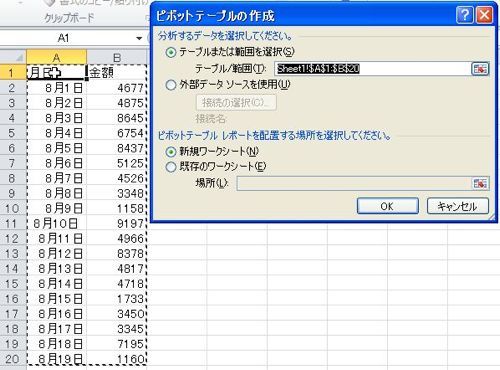Click amount cell 8645
This screenshot has height=370, width=500.
click(x=117, y=118)
